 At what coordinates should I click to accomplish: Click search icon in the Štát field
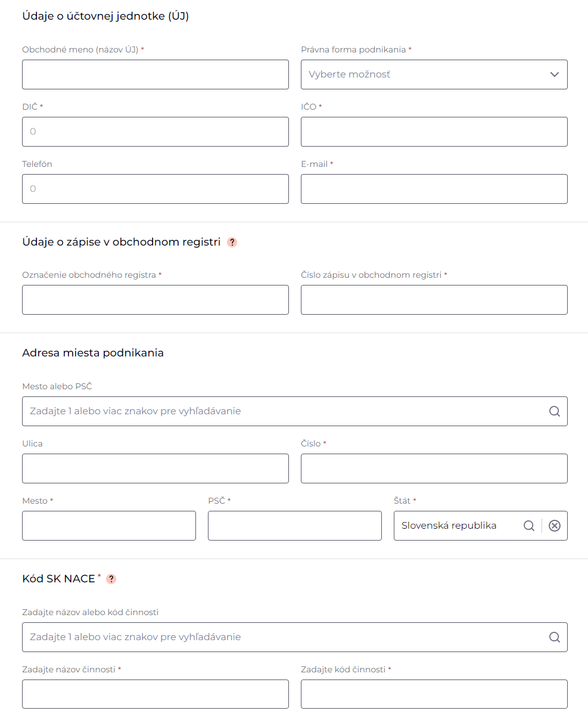pyautogui.click(x=528, y=526)
